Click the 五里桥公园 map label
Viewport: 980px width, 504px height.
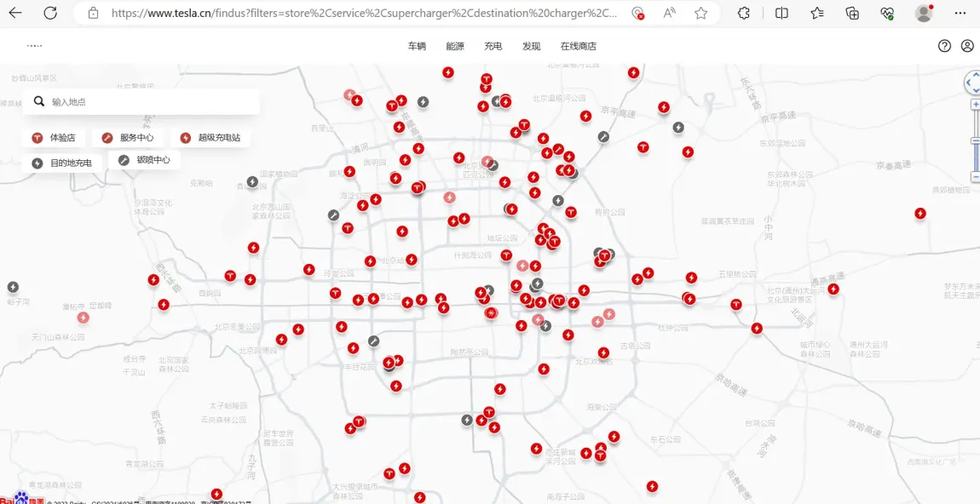[737, 273]
